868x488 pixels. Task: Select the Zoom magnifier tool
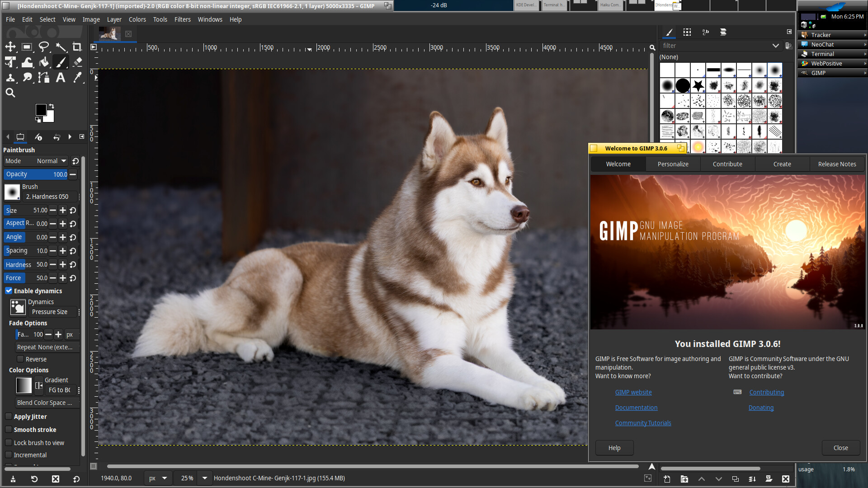coord(10,93)
